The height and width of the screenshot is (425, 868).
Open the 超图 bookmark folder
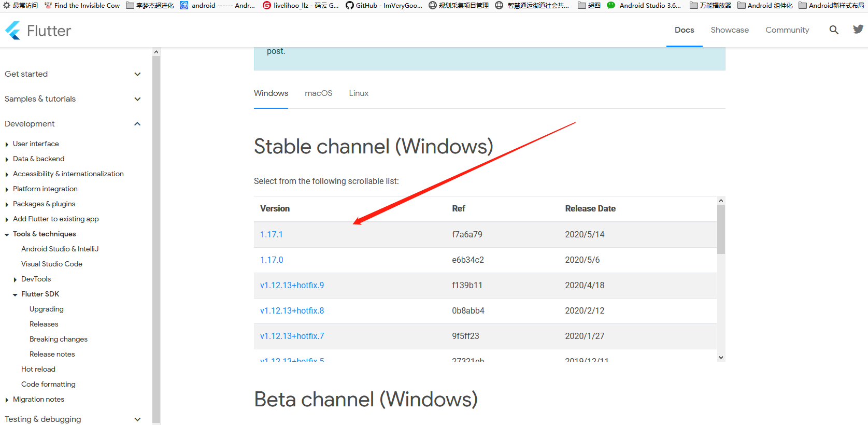tap(589, 5)
